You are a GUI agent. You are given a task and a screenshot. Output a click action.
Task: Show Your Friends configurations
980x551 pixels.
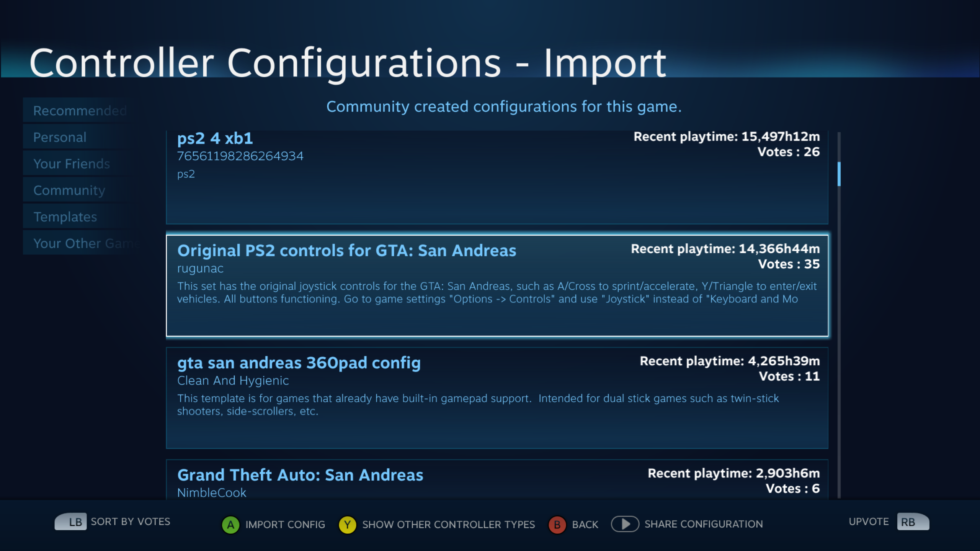72,164
